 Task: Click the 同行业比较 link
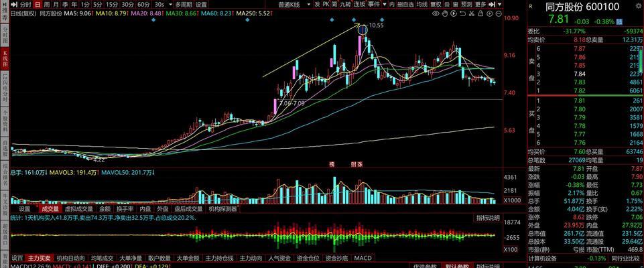click(626, 259)
